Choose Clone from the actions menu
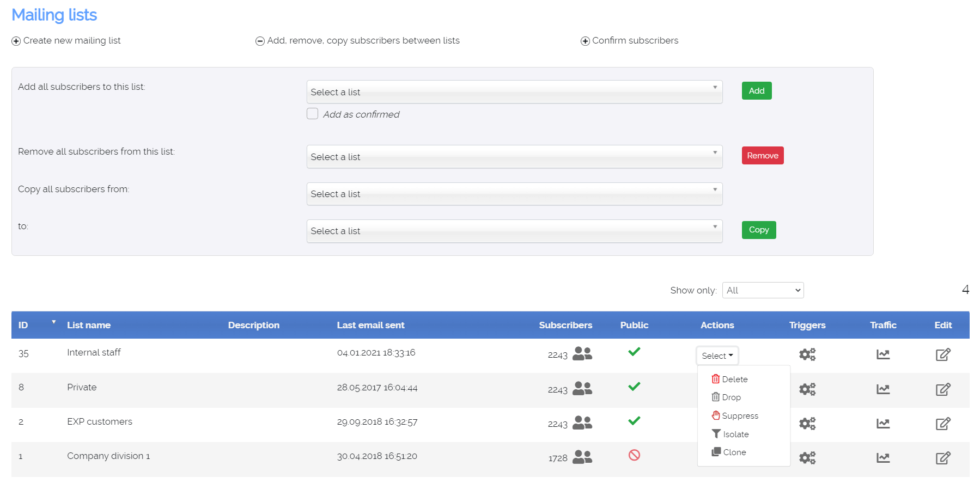The height and width of the screenshot is (490, 980). pos(729,452)
